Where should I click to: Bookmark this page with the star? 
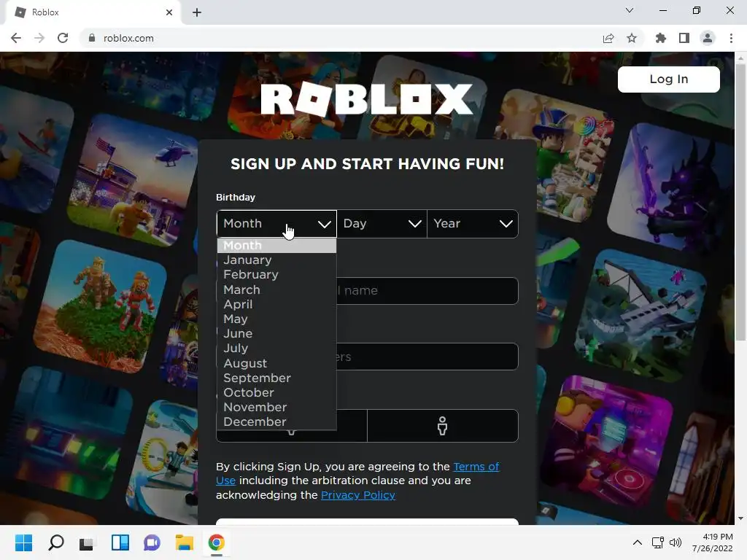point(632,38)
